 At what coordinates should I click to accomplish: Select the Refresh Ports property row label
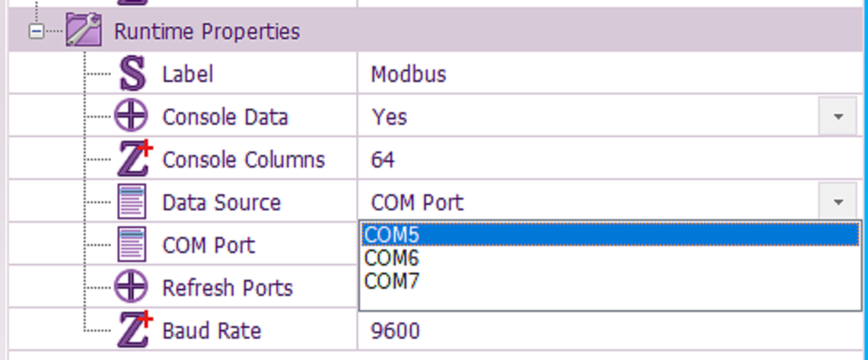pos(227,289)
